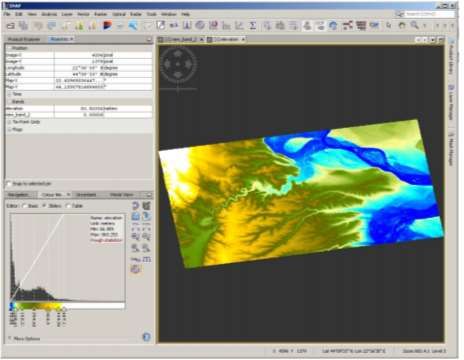Viewport: 464px width, 360px height.
Task: Select the Sliders editor radio button
Action: pyautogui.click(x=45, y=206)
